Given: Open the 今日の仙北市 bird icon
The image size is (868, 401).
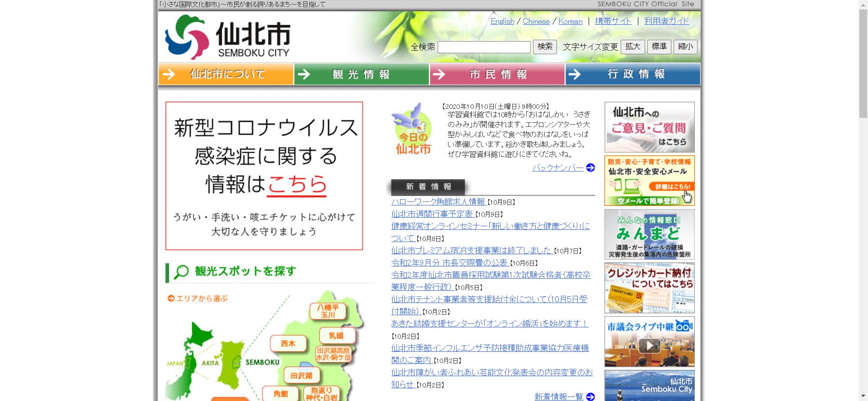Looking at the screenshot, I should click(411, 129).
